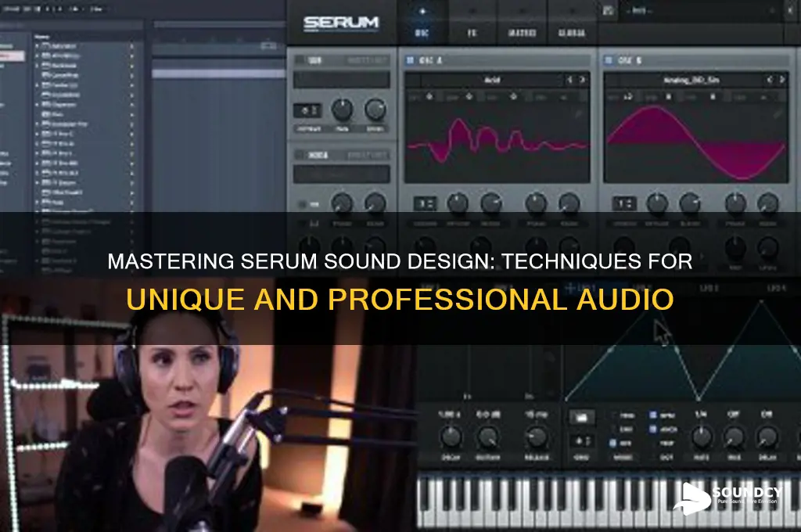The width and height of the screenshot is (801, 532).
Task: Open the LFO shape folder icon
Action: click(x=581, y=418)
